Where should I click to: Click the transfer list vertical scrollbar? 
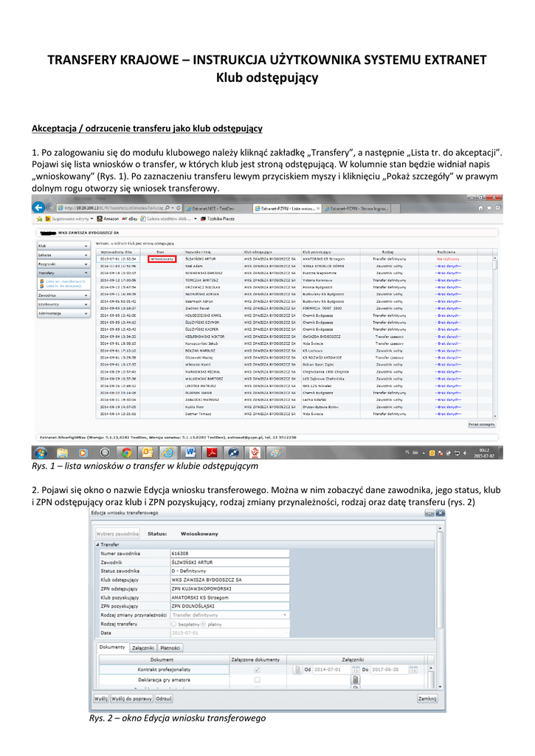tap(495, 332)
